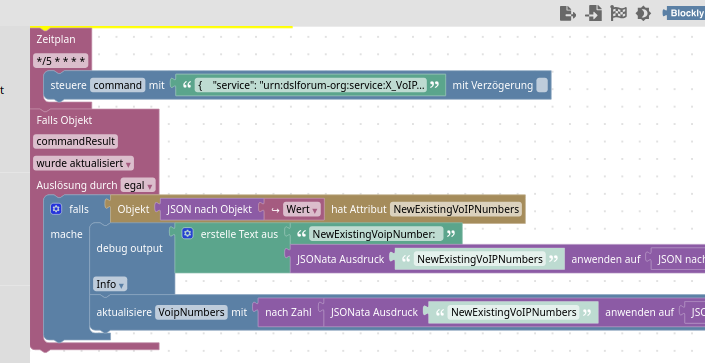
Task: Click the 'mache' label of the if block
Action: [66, 234]
